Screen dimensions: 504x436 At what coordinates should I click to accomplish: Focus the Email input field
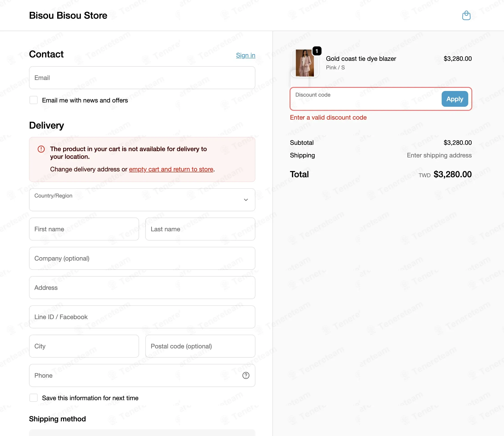point(142,78)
